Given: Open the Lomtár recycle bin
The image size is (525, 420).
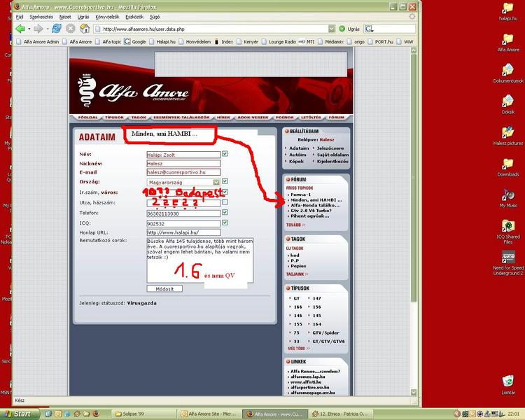Looking at the screenshot, I should pos(508,384).
